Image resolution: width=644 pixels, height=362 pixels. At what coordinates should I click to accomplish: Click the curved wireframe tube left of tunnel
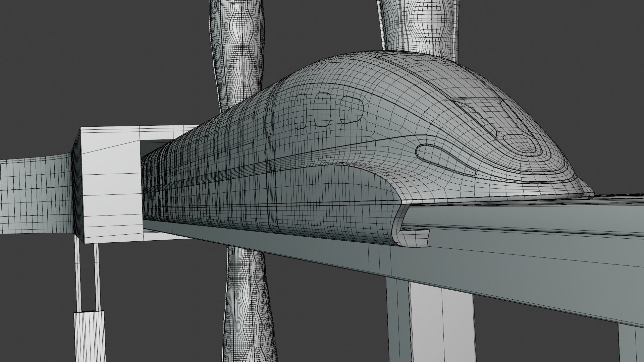(36, 193)
